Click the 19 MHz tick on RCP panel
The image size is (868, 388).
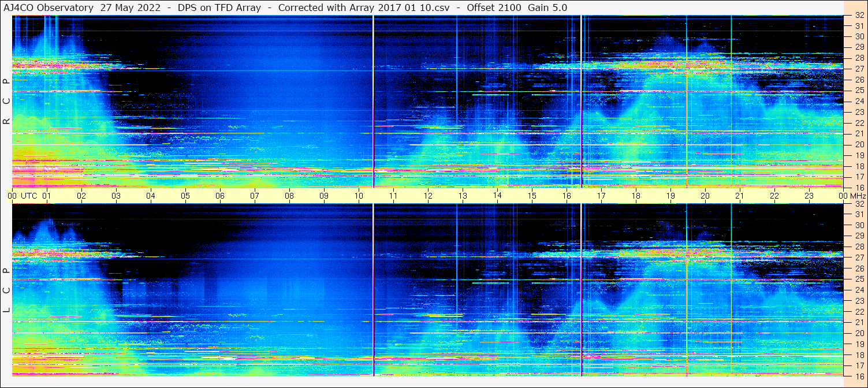coord(859,155)
